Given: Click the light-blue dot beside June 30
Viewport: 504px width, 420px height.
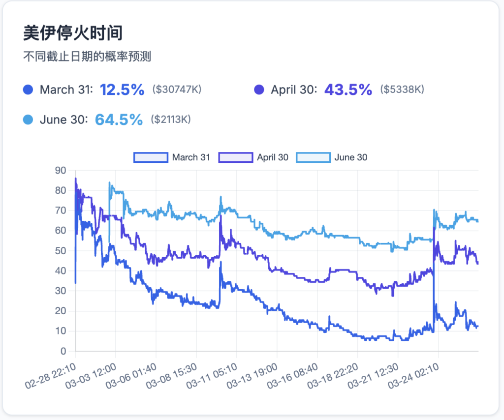Looking at the screenshot, I should point(28,120).
